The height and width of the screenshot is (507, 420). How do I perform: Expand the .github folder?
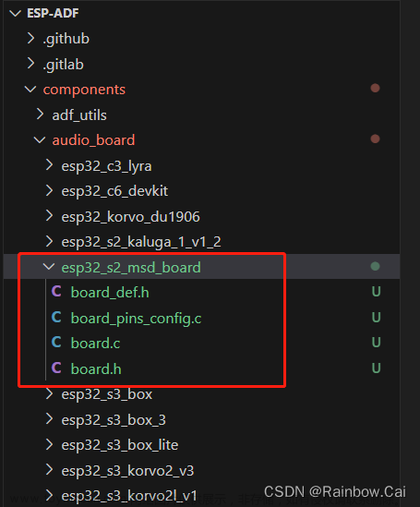(30, 38)
